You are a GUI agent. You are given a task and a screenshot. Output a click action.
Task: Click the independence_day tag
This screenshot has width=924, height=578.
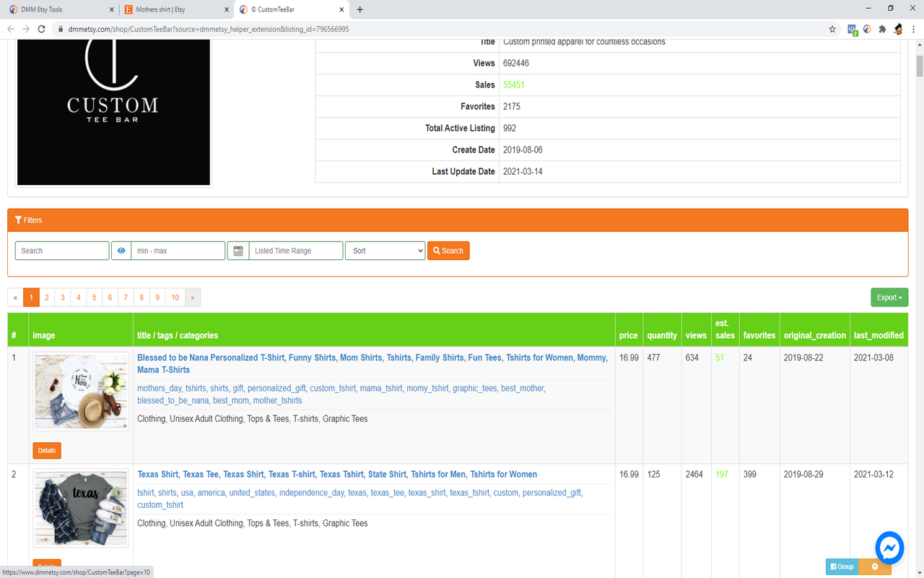tap(312, 493)
